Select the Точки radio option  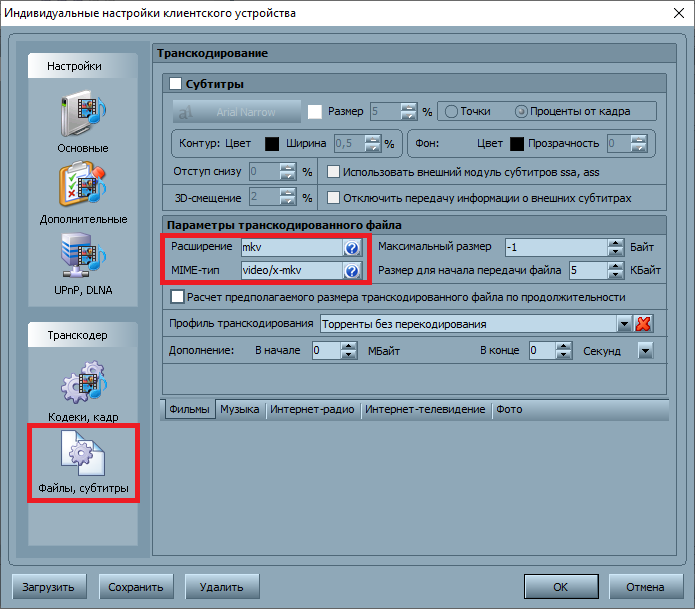[x=451, y=111]
